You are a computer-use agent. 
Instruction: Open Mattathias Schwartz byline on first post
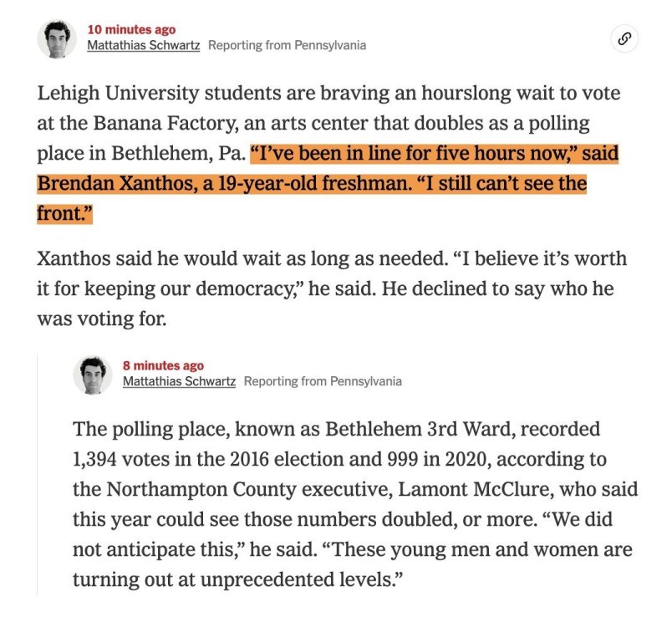tap(143, 45)
